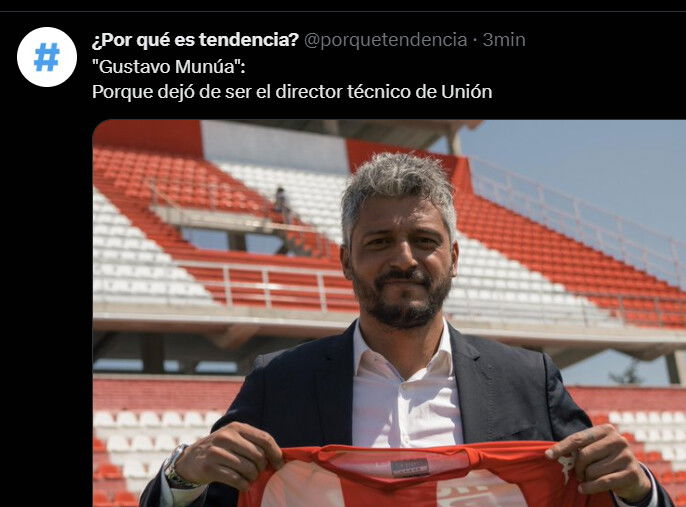Click the jersey collar label in the photo
The image size is (686, 507).
pos(410,467)
